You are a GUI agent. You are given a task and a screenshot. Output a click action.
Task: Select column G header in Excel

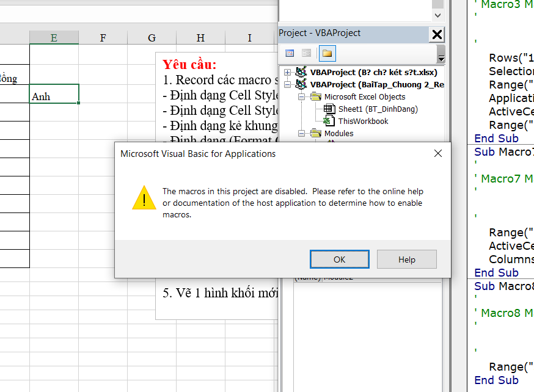tap(152, 37)
